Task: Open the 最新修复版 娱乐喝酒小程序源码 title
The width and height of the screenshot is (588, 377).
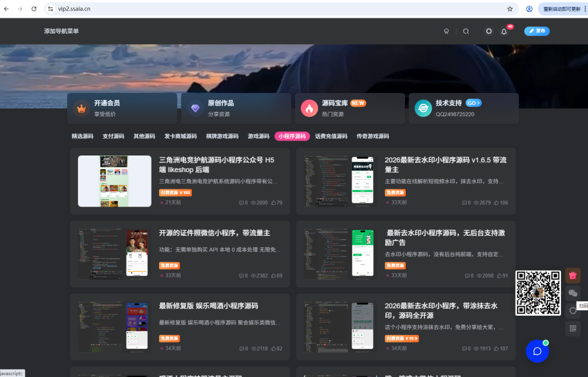Action: pos(208,306)
